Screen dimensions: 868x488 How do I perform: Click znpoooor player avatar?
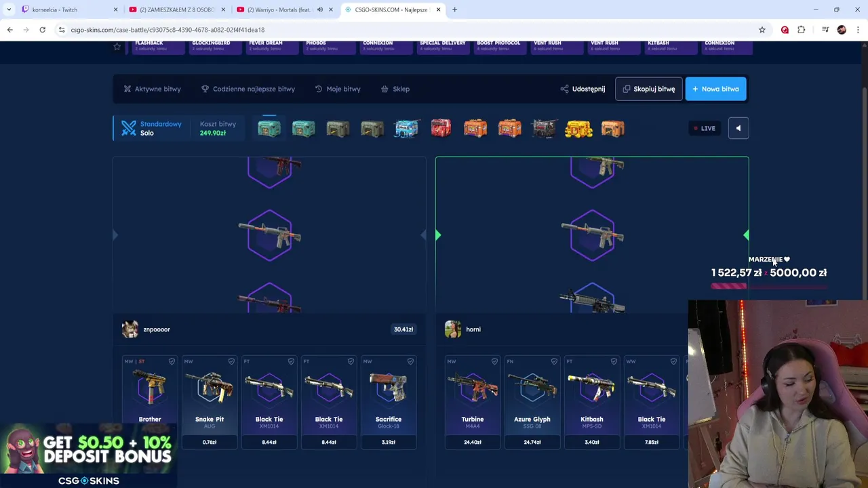click(x=130, y=329)
